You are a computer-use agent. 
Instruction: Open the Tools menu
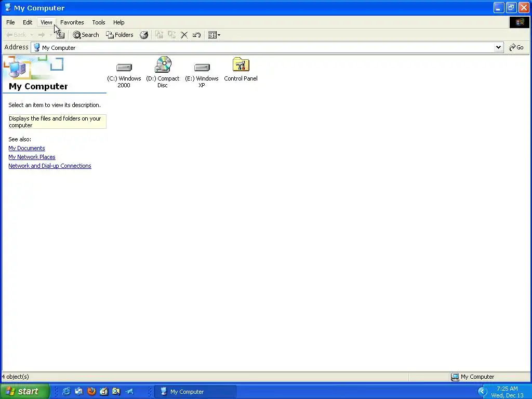tap(99, 22)
